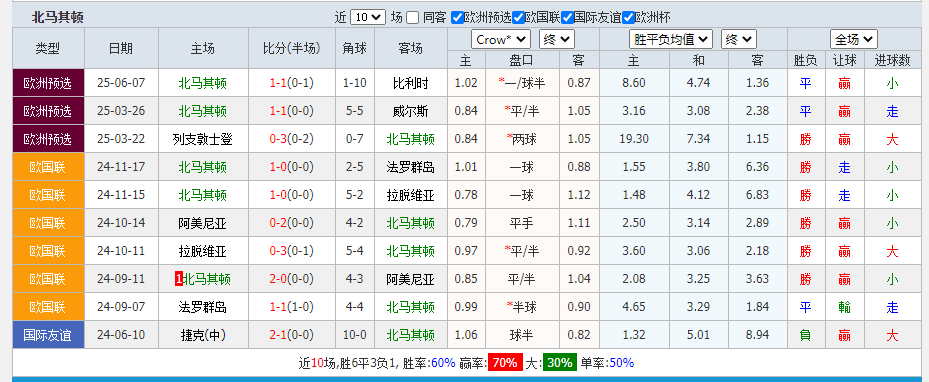Screen dimensions: 929x382
Task: Uncheck the 欧国联 filter checkbox
Action: click(517, 17)
